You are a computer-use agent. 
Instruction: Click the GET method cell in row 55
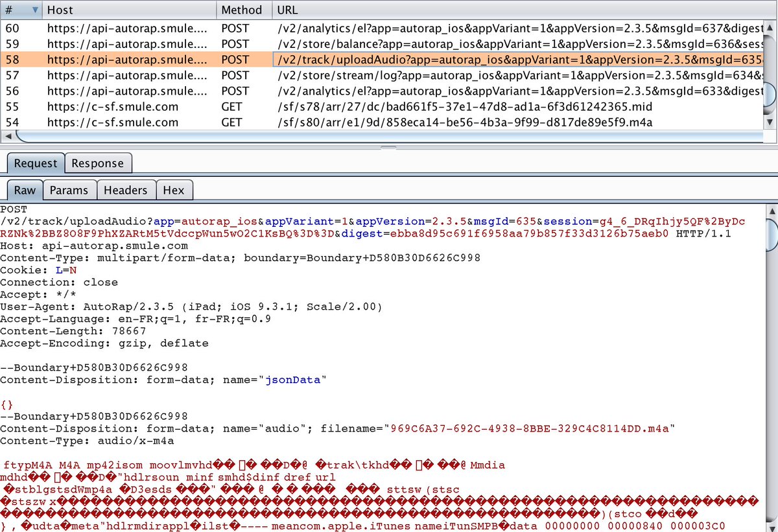[x=244, y=106]
